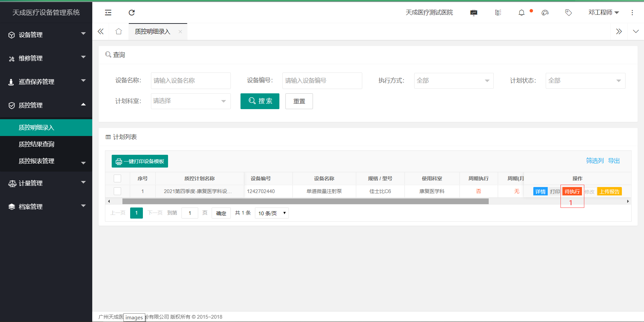Click the notes icon next to the monitor icon
This screenshot has width=644, height=322.
click(x=498, y=13)
